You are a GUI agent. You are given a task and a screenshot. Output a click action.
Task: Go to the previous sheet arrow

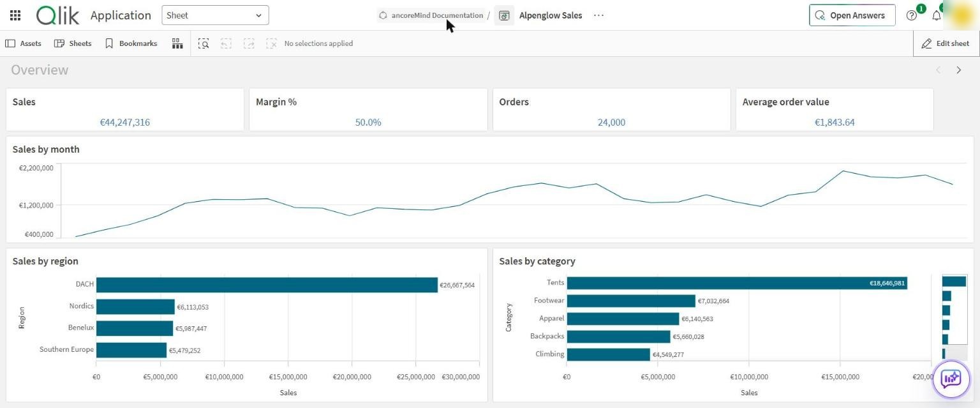tap(938, 70)
